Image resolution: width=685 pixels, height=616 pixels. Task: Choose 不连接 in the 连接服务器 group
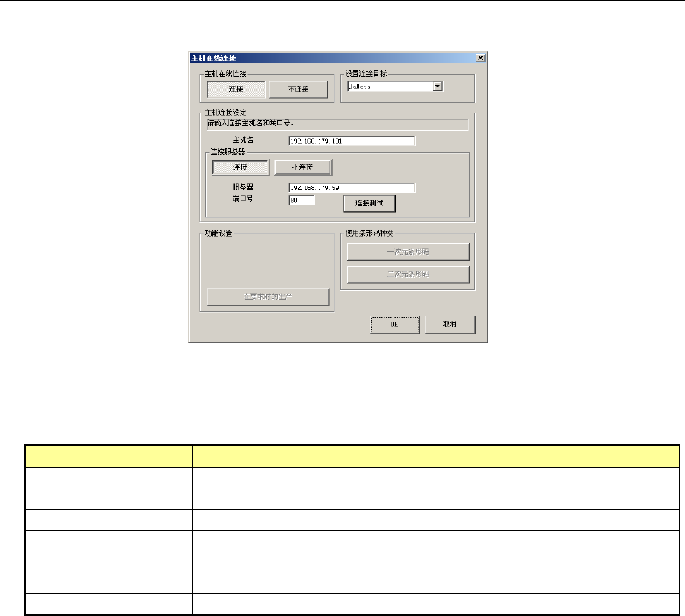303,167
